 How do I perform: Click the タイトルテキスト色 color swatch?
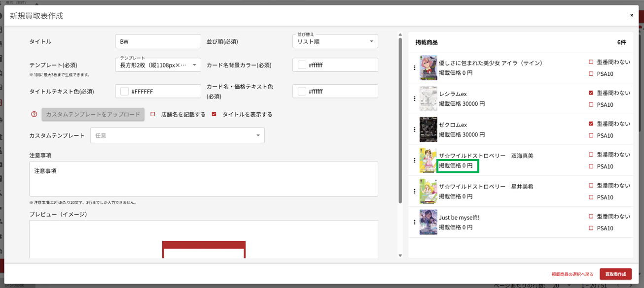(125, 91)
